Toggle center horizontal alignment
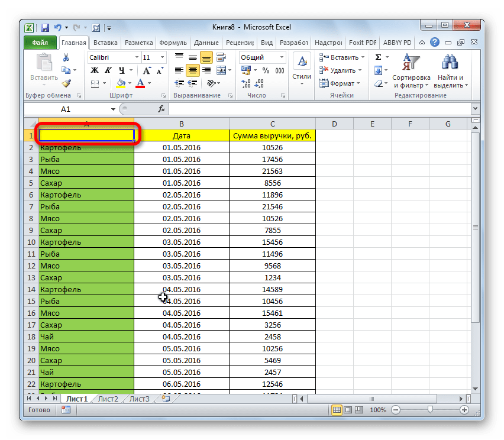Image resolution: width=504 pixels, height=440 pixels. pos(192,70)
